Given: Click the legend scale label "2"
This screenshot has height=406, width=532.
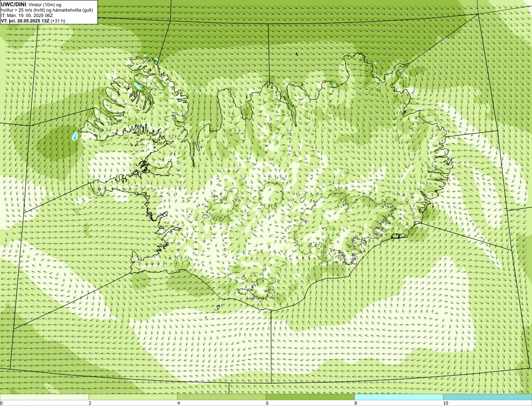Looking at the screenshot, I should (x=90, y=403).
